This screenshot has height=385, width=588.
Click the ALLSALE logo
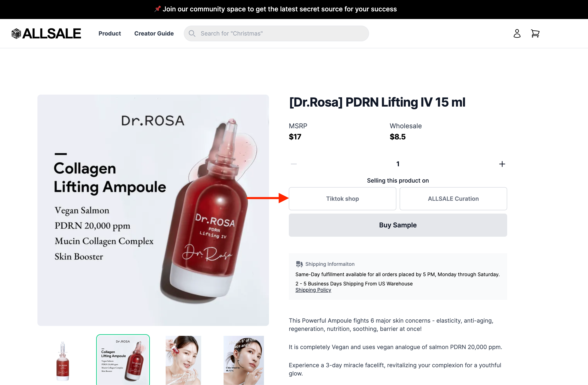(x=46, y=34)
